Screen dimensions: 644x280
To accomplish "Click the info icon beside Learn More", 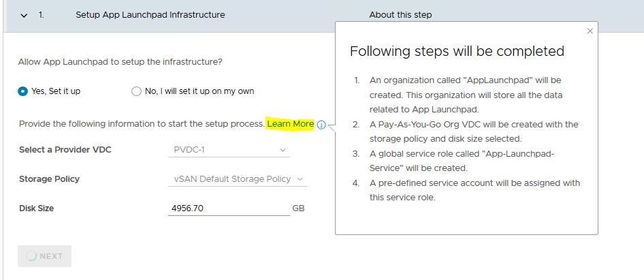I will (x=321, y=125).
